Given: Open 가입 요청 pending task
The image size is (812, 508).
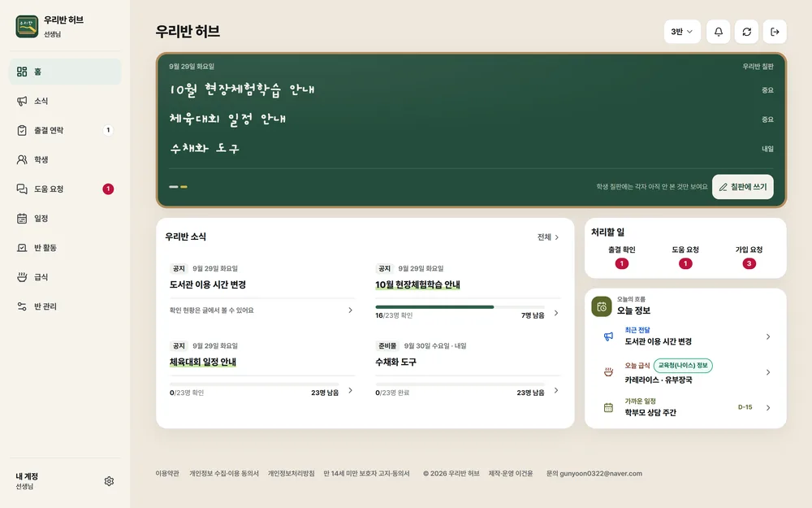Looking at the screenshot, I should pos(749,257).
